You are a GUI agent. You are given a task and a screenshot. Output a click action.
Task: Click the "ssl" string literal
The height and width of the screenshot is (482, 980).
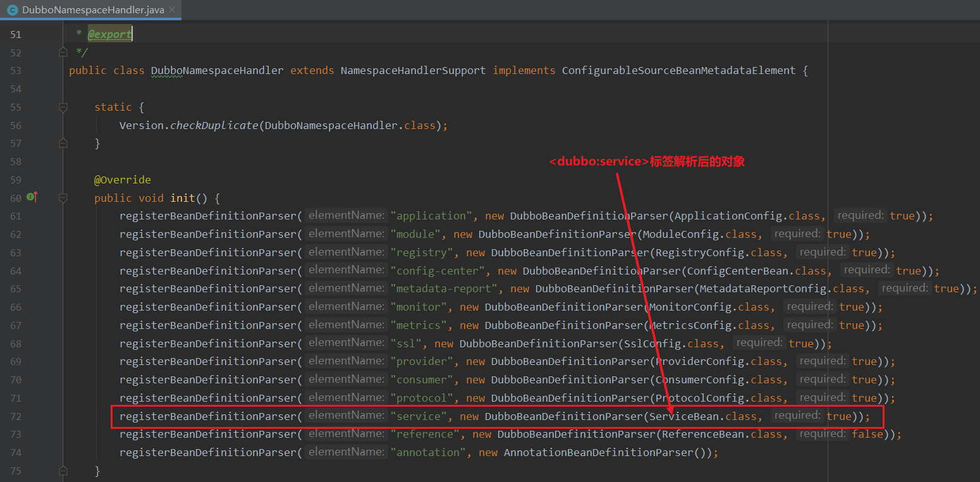(x=406, y=343)
